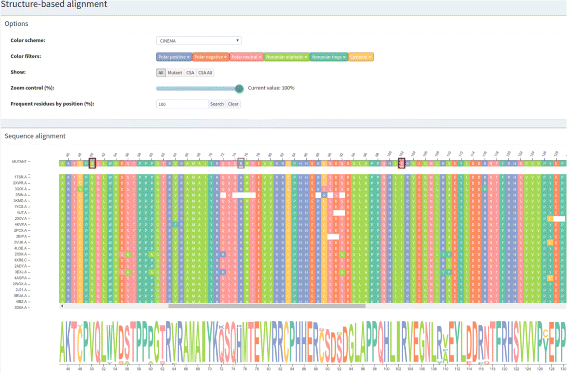This screenshot has width=567, height=373.
Task: Click the Options heading
Action: 16,24
